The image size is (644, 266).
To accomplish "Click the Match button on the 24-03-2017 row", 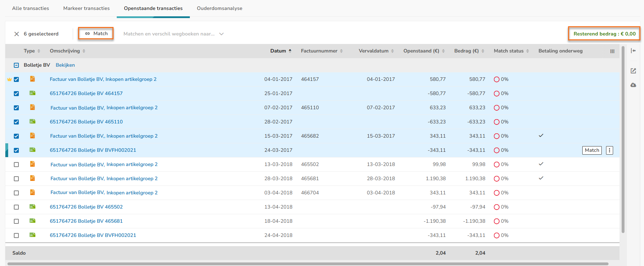I will coord(592,150).
